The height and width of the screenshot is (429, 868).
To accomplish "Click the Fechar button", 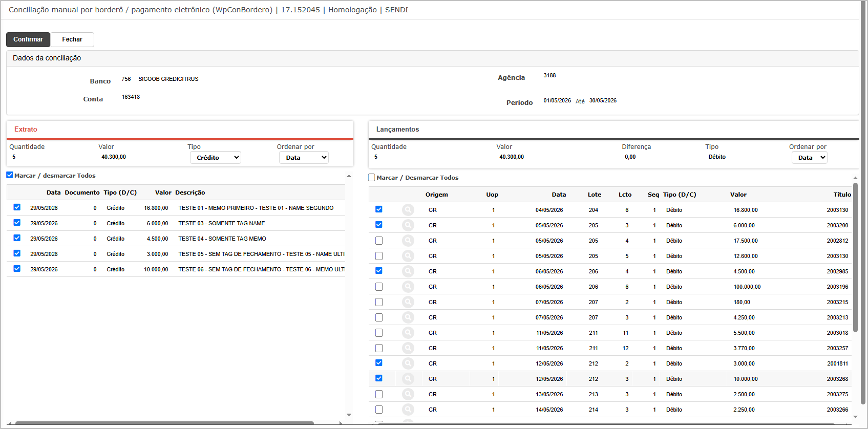I will pyautogui.click(x=72, y=39).
